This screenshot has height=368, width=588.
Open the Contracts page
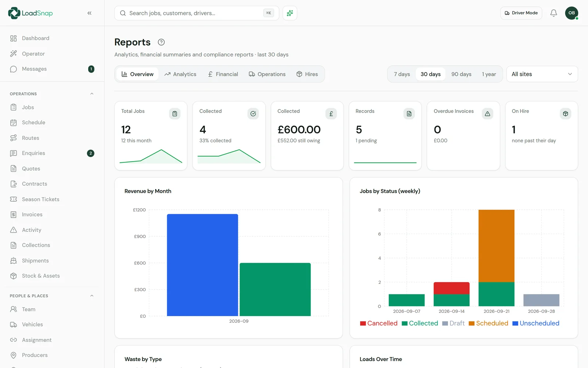tap(52, 184)
